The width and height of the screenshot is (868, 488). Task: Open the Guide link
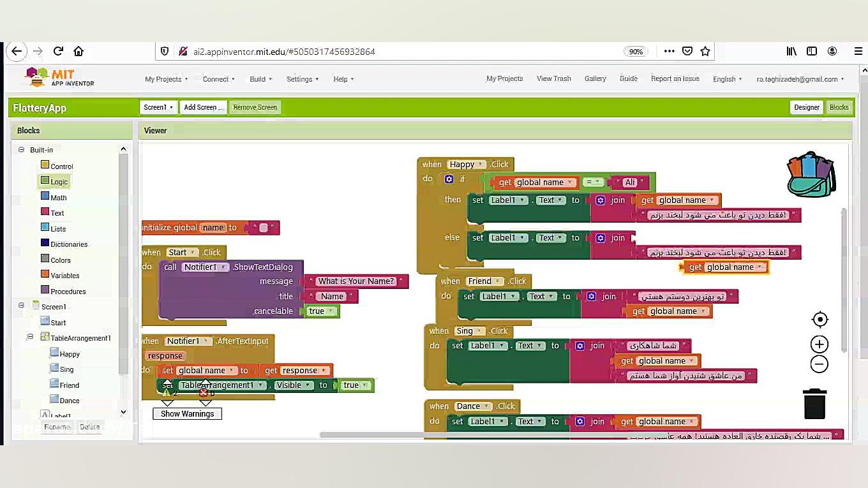coord(629,78)
